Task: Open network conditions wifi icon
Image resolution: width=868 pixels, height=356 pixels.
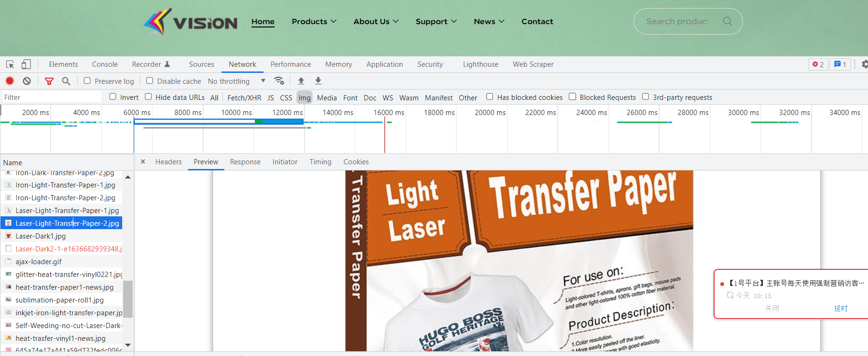Action: pos(279,80)
